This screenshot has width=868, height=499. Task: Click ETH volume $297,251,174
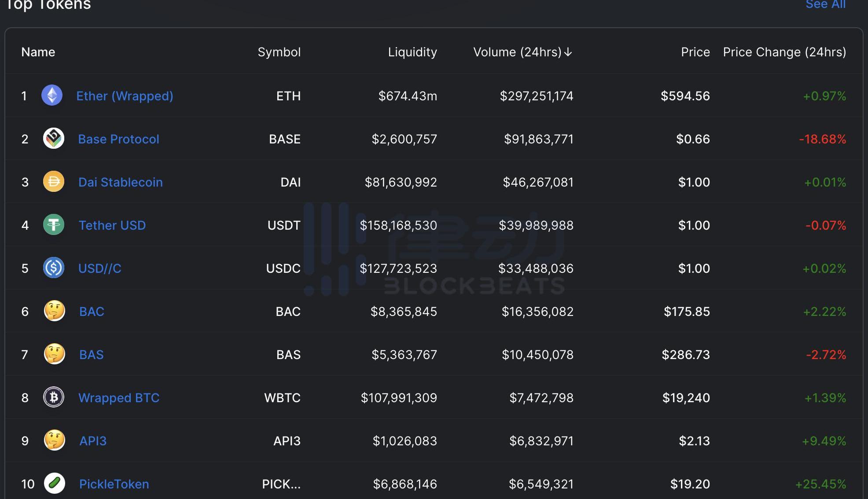[x=537, y=96]
